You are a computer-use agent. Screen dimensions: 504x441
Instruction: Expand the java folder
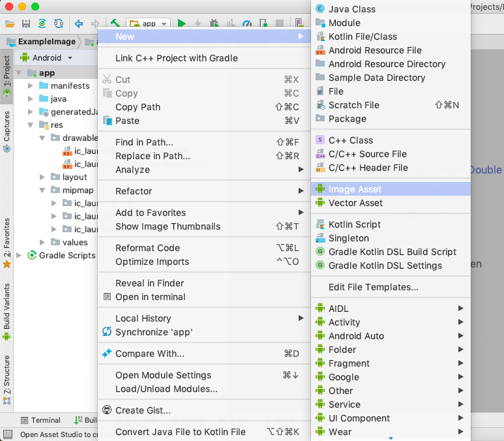[x=31, y=99]
